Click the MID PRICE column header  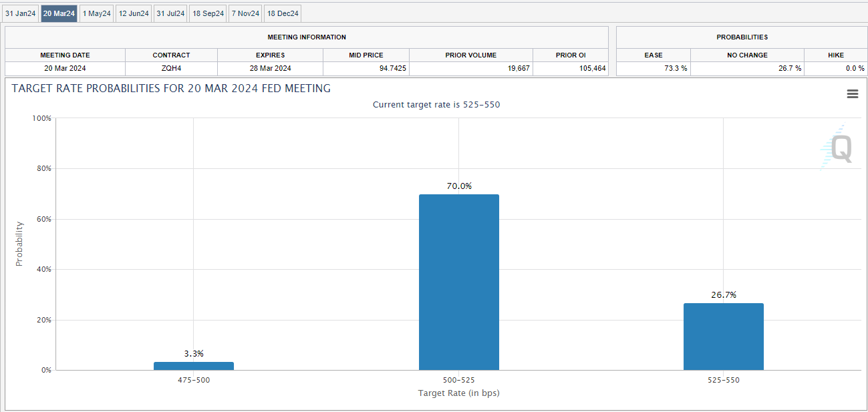pyautogui.click(x=366, y=55)
